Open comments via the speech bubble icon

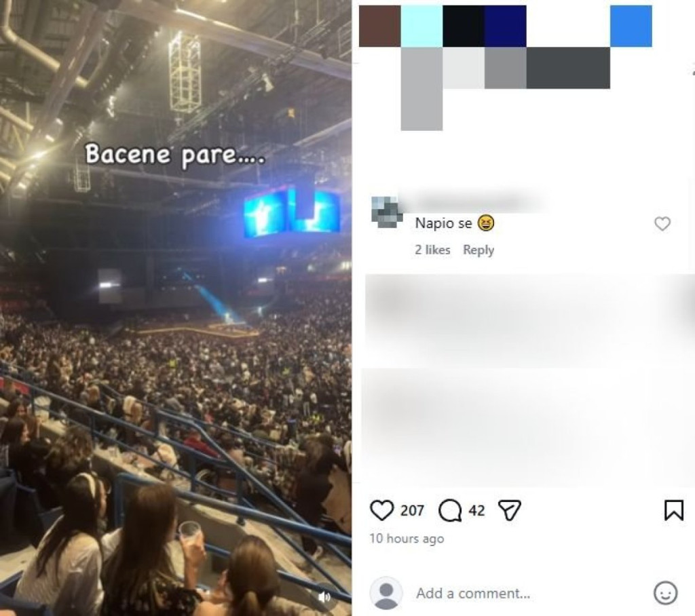pyautogui.click(x=450, y=511)
